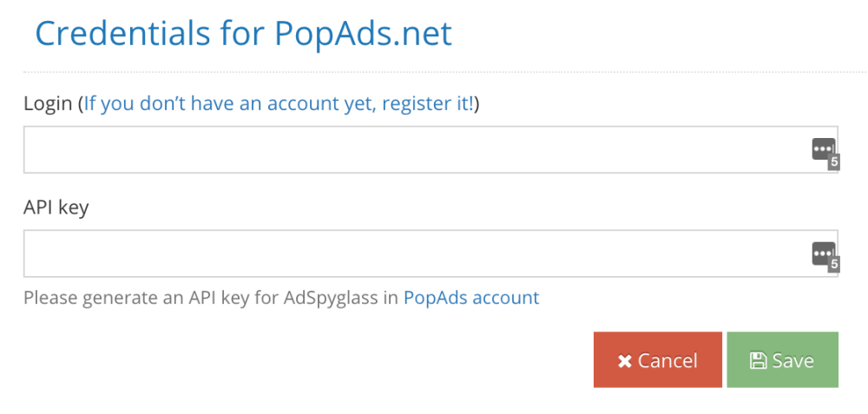This screenshot has height=414, width=868.
Task: Click the word Save on green button
Action: (x=792, y=361)
